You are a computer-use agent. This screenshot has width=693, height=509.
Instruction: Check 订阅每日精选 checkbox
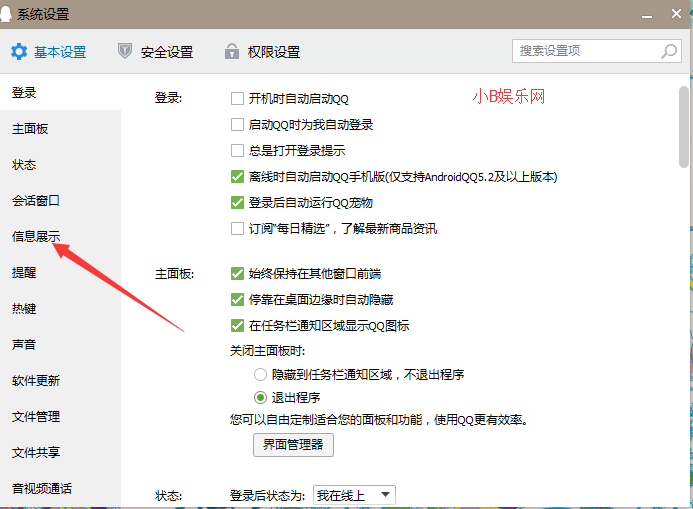pyautogui.click(x=237, y=229)
